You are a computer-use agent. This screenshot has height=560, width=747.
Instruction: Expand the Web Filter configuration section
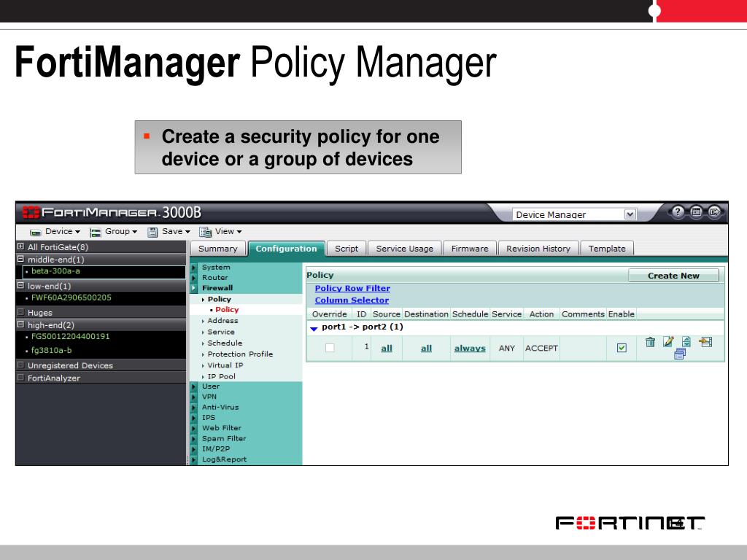coord(194,429)
